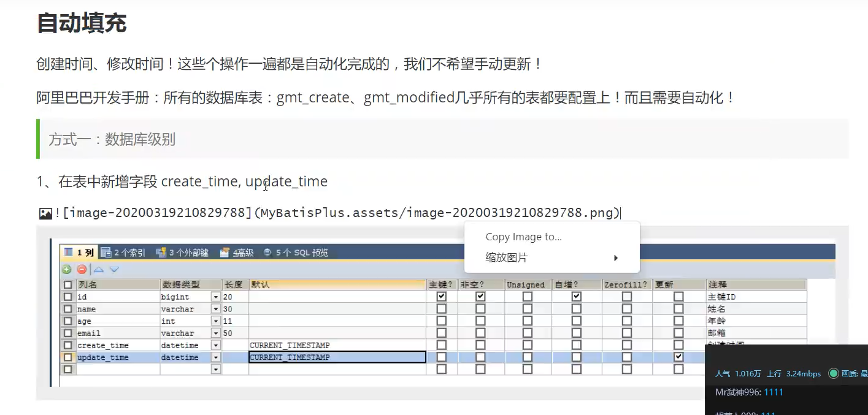Open the data type dropdown for email

click(215, 333)
